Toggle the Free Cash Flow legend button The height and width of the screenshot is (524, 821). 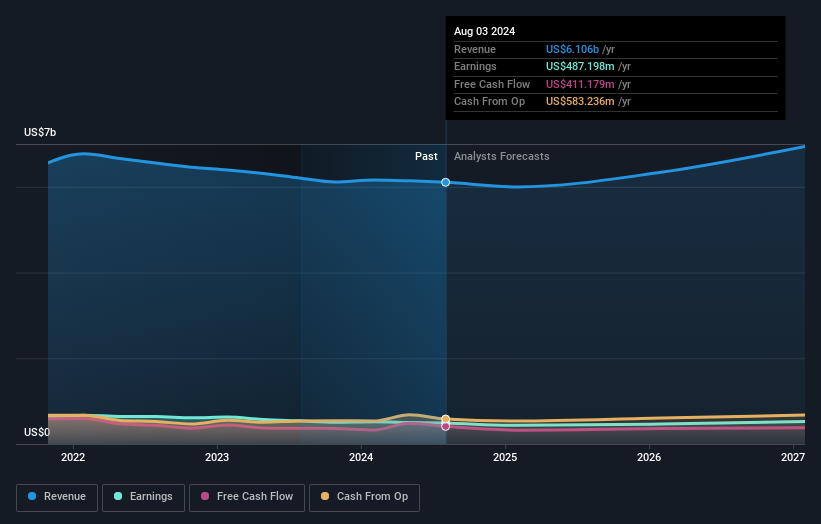click(x=247, y=497)
